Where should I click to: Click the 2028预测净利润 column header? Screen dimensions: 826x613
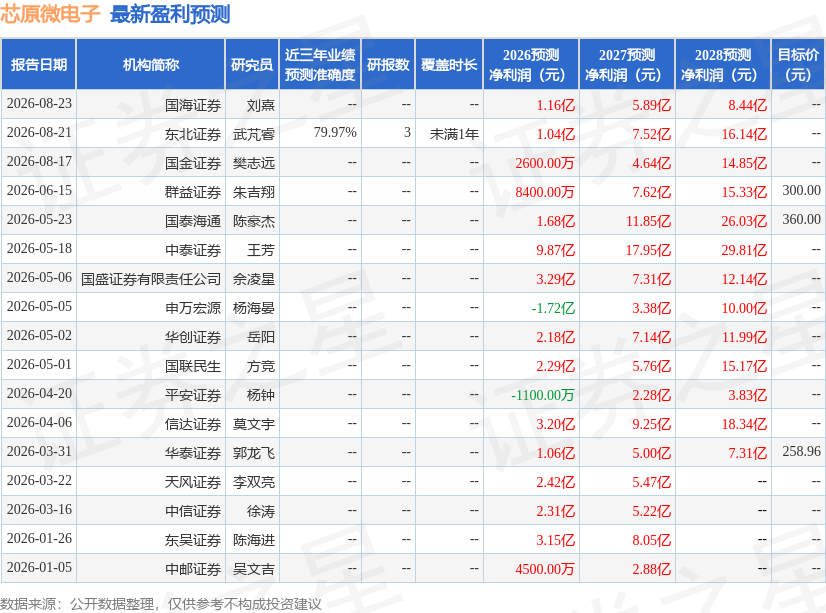[x=723, y=65]
